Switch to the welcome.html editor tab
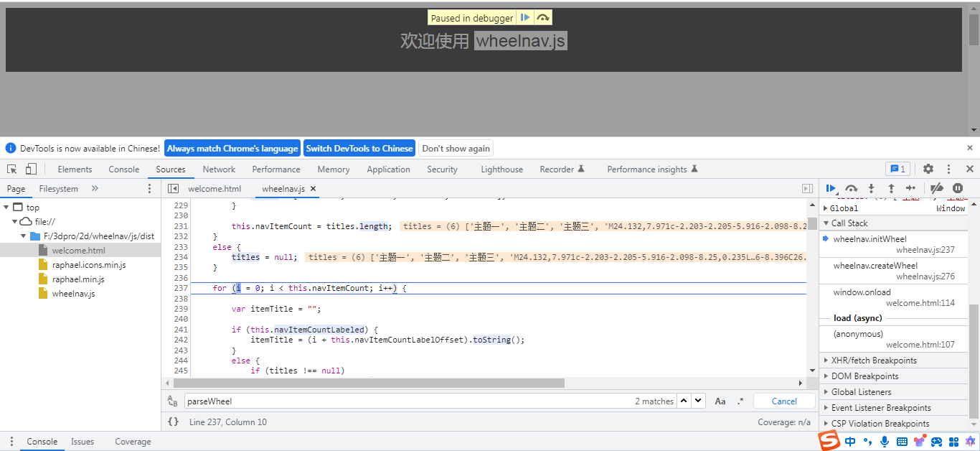The height and width of the screenshot is (451, 980). [x=215, y=189]
